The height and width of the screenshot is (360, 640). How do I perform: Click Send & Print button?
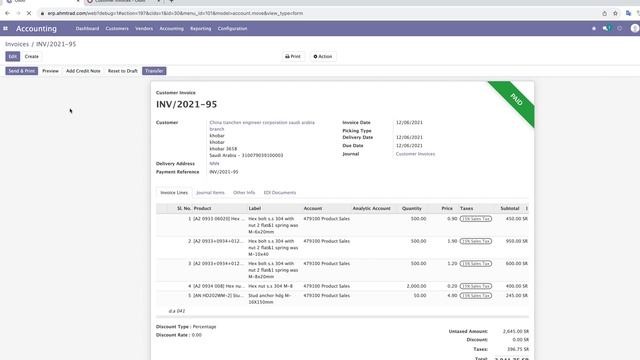click(x=22, y=71)
